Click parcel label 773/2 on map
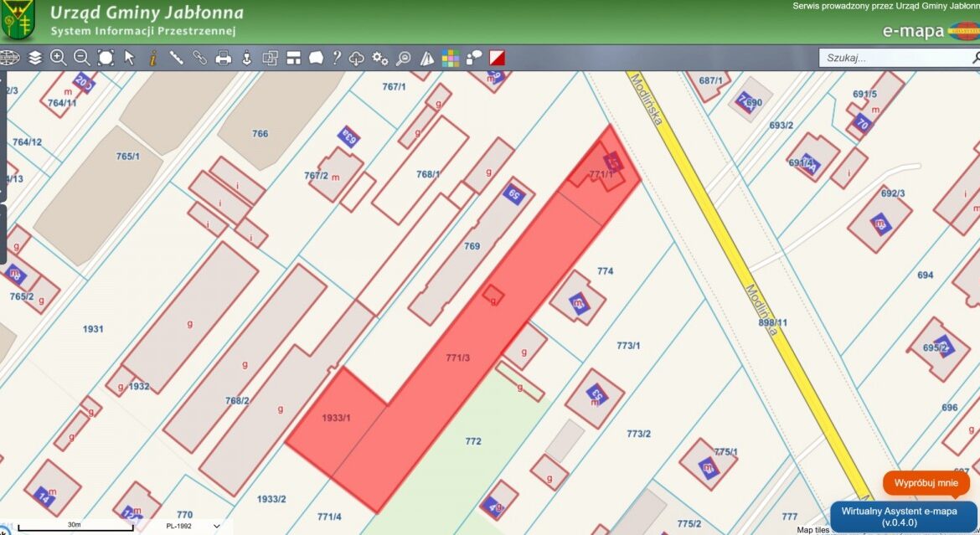Screen dimensions: 980x535 pos(639,433)
